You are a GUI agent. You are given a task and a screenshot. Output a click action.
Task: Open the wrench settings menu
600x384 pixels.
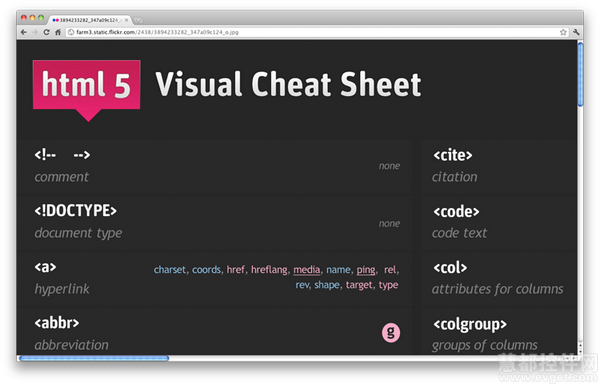click(576, 33)
